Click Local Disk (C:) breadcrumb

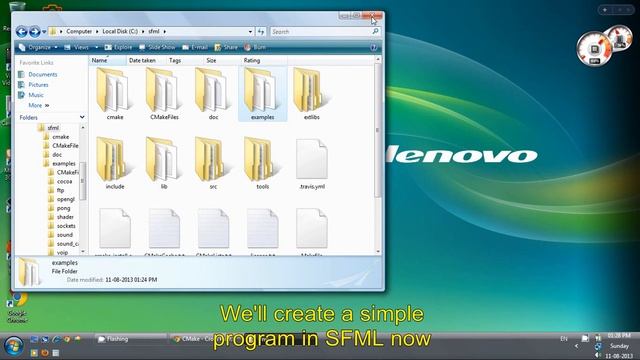120,31
